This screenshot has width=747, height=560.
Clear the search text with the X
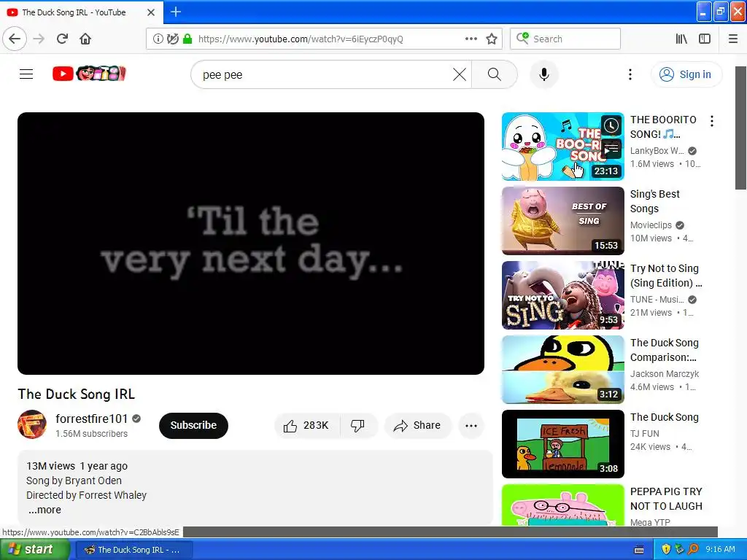click(460, 74)
